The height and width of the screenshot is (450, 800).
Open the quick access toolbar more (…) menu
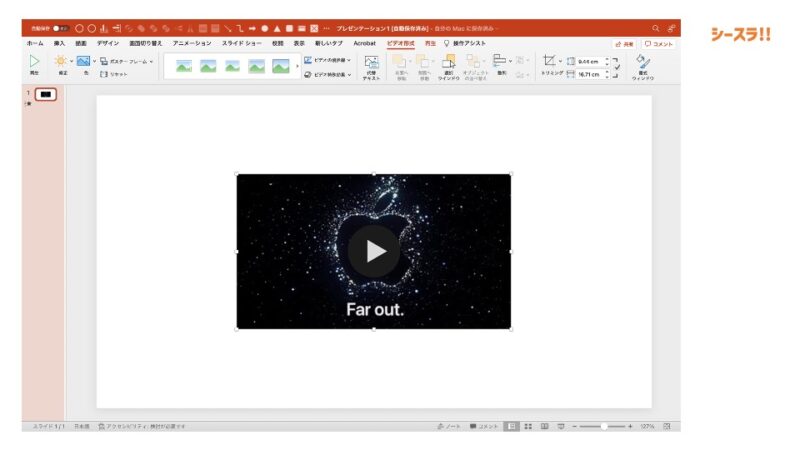[327, 29]
